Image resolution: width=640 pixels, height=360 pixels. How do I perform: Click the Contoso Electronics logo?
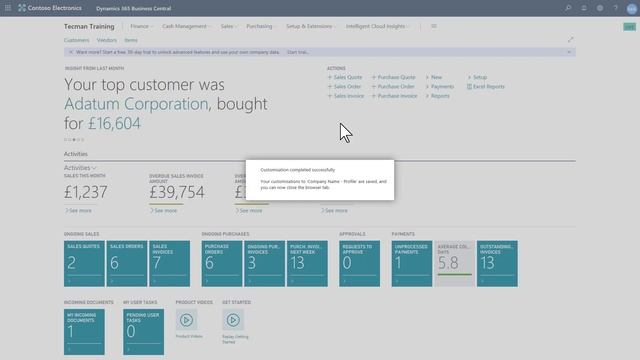(x=50, y=8)
